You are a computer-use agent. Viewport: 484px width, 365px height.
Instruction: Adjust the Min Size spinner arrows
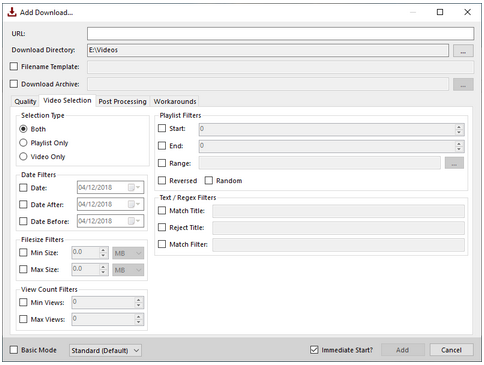coord(103,253)
